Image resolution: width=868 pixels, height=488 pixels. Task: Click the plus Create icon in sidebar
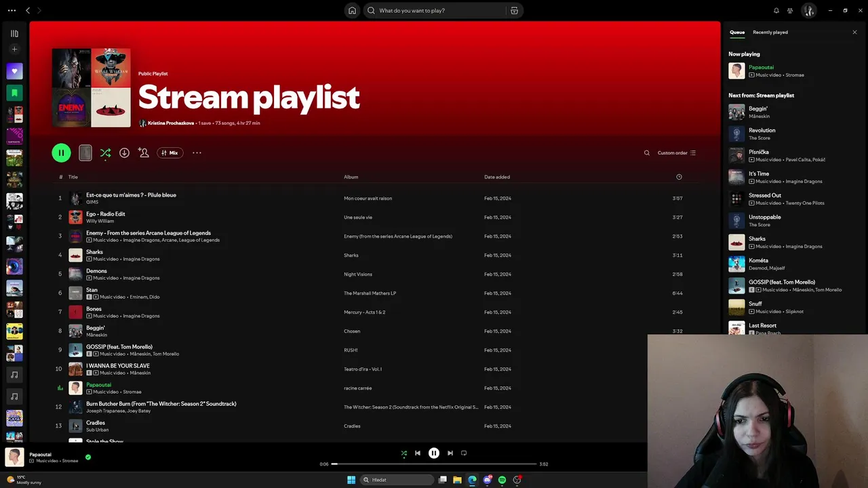click(14, 49)
